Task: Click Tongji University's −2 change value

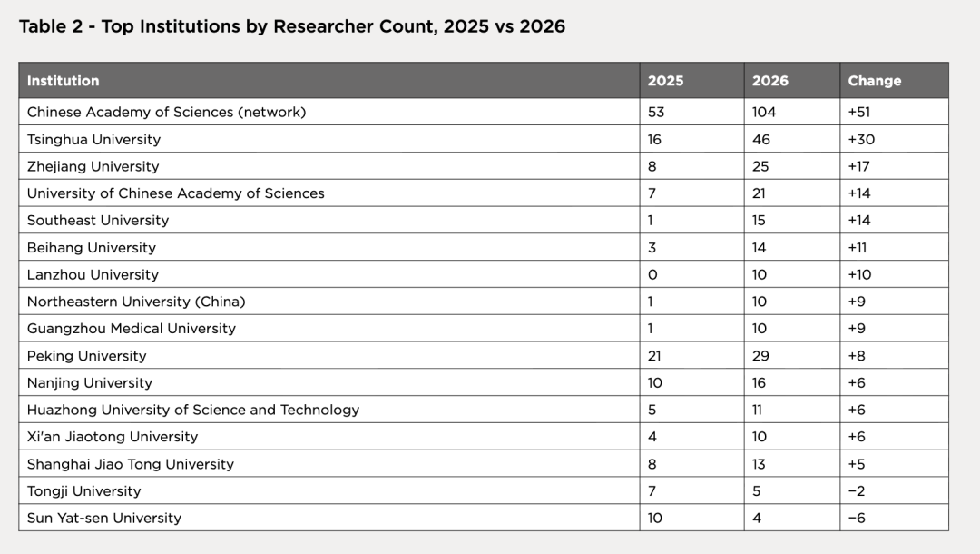Action: 857,490
